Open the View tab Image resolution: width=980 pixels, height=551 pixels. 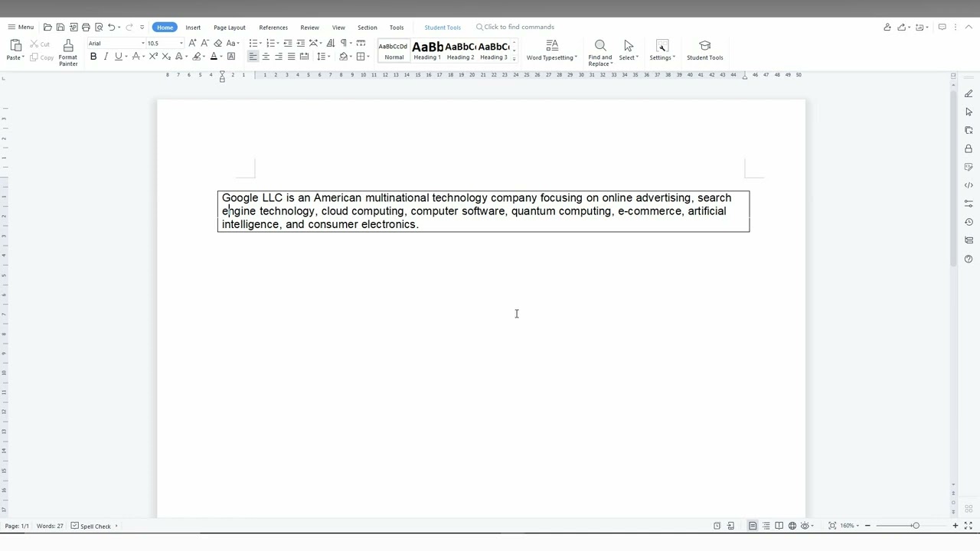click(x=338, y=28)
